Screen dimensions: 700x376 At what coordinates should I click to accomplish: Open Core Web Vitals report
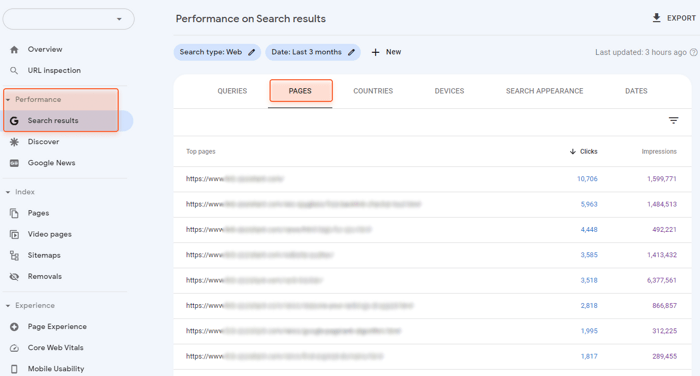coord(55,348)
